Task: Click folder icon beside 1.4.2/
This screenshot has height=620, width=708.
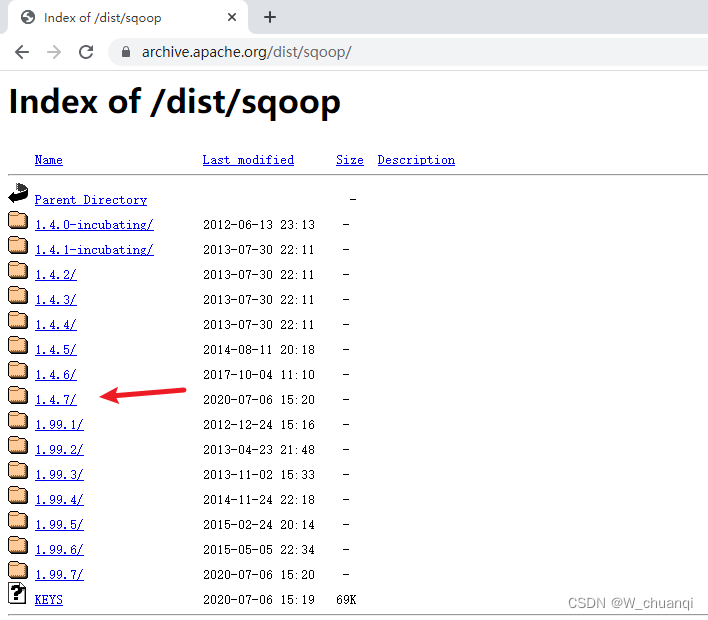Action: [18, 270]
